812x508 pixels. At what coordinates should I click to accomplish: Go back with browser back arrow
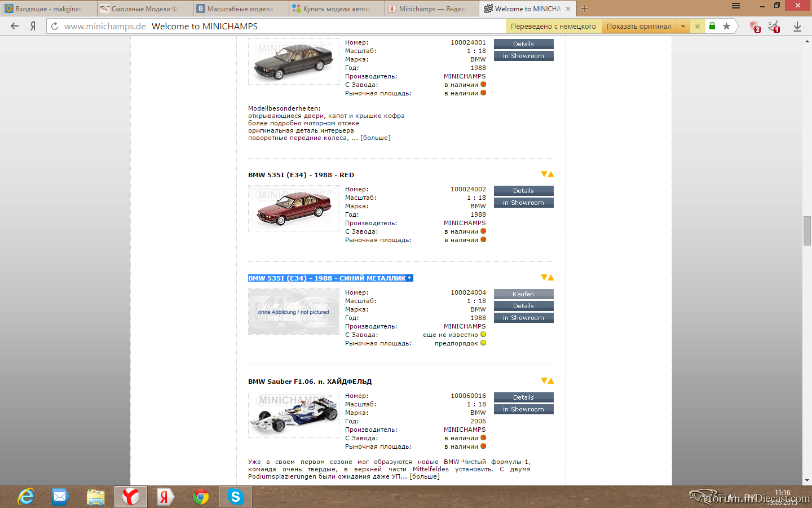(15, 26)
